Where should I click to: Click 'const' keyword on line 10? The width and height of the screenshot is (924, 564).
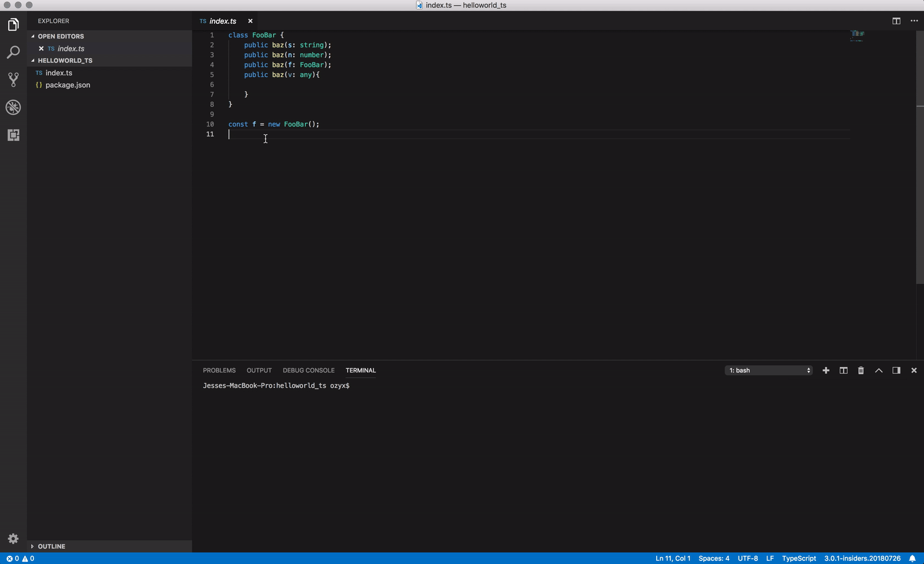click(x=238, y=124)
